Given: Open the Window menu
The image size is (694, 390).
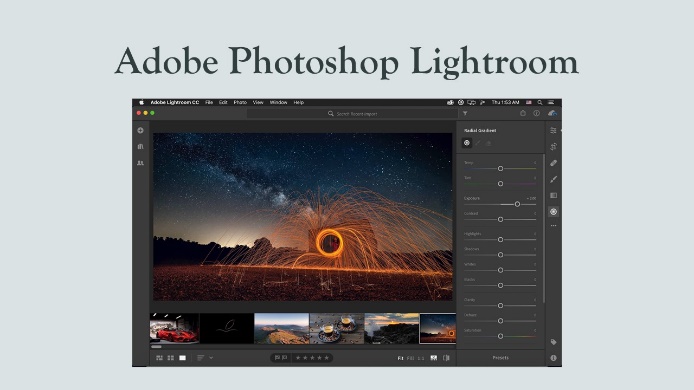Looking at the screenshot, I should point(278,102).
